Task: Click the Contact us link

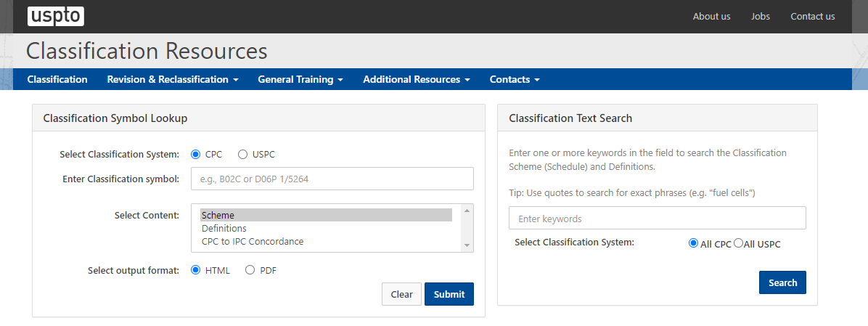Action: (x=812, y=16)
